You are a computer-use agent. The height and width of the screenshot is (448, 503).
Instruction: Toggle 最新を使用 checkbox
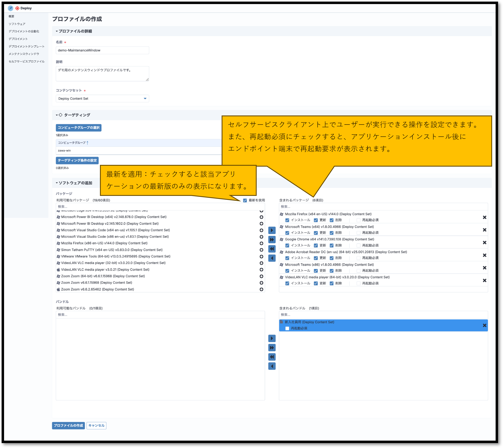(245, 200)
